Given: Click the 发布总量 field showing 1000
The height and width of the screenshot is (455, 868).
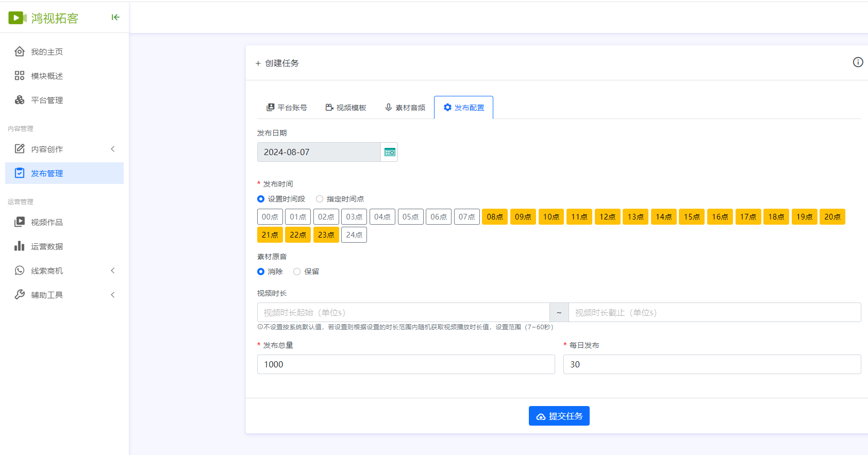Looking at the screenshot, I should pos(406,364).
